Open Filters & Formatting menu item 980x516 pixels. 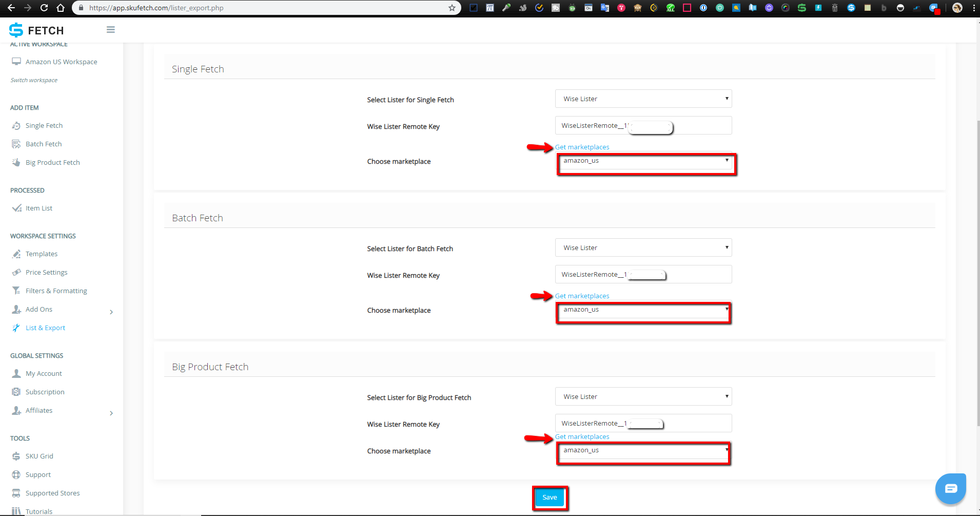click(x=56, y=291)
